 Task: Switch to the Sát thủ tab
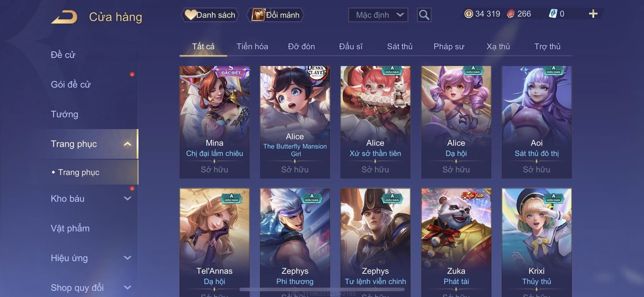click(400, 46)
